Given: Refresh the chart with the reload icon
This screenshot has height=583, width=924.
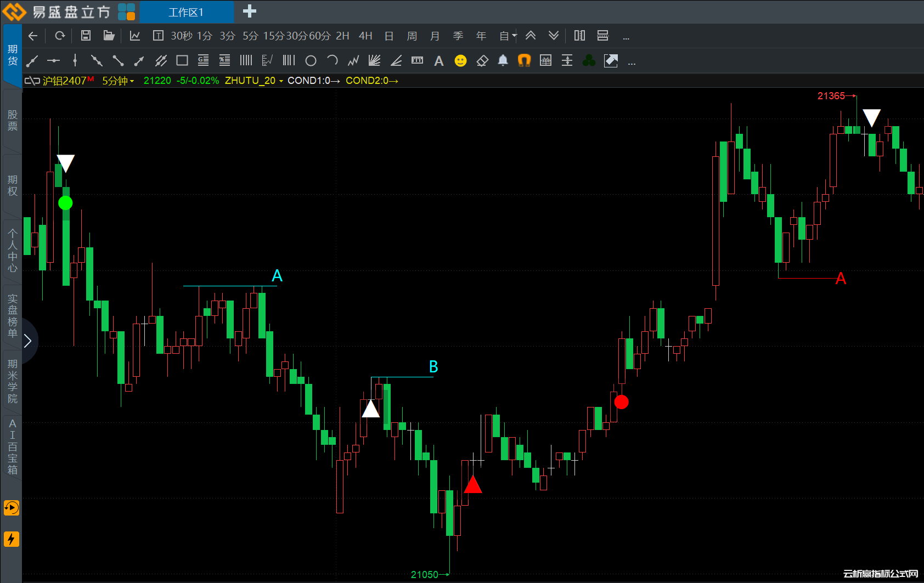Looking at the screenshot, I should [x=60, y=36].
